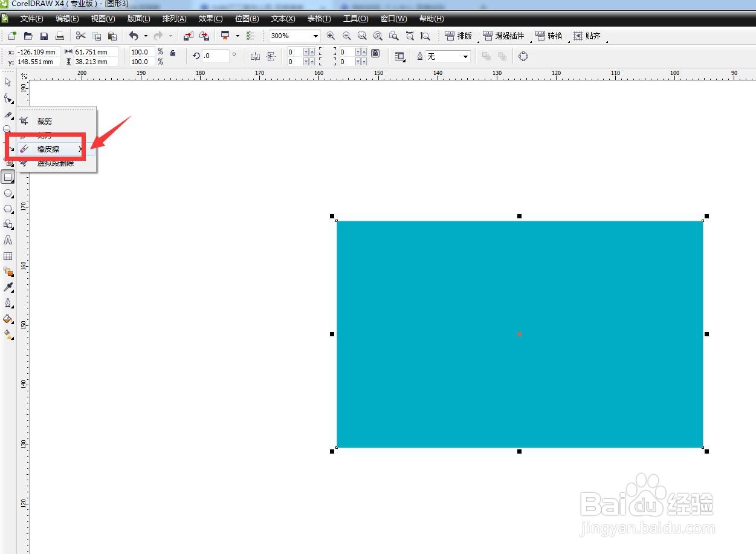Select the Outline pen tool

[x=8, y=303]
